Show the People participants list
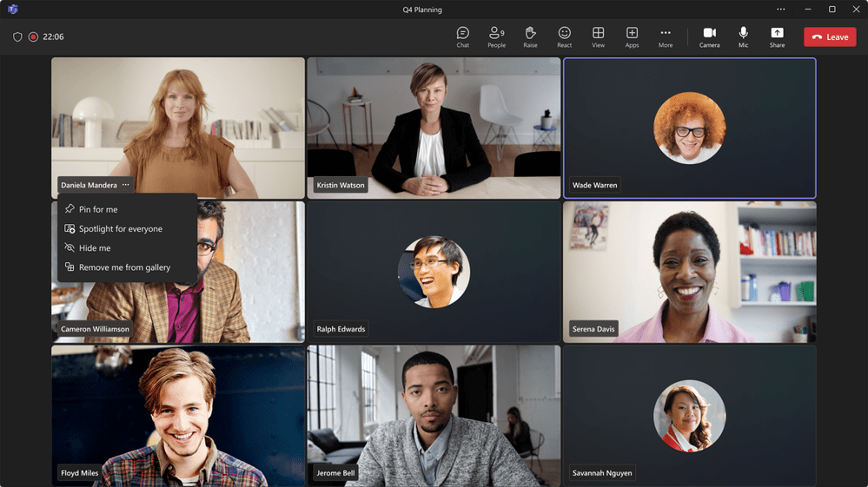This screenshot has height=487, width=868. point(496,37)
